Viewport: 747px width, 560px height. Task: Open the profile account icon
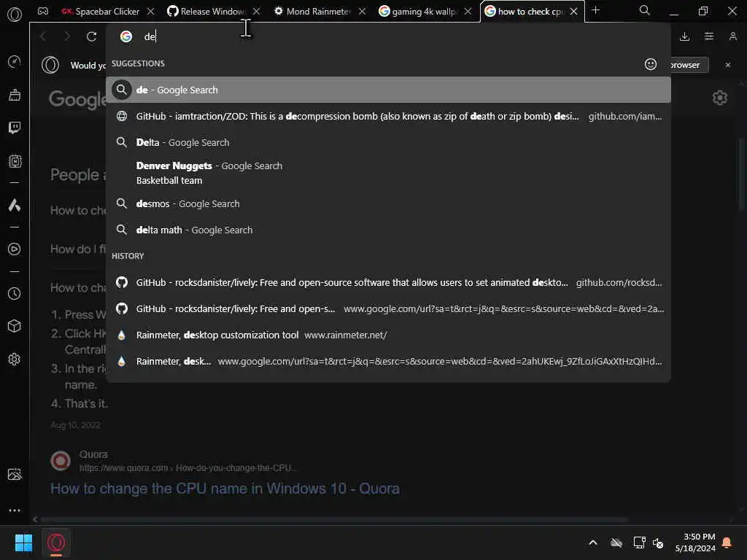pos(732,36)
